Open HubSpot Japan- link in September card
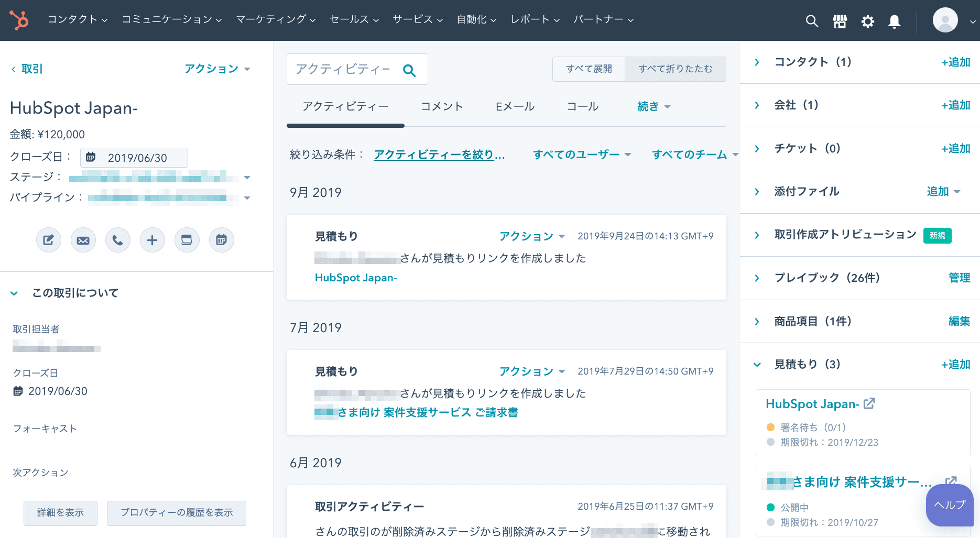 (356, 278)
